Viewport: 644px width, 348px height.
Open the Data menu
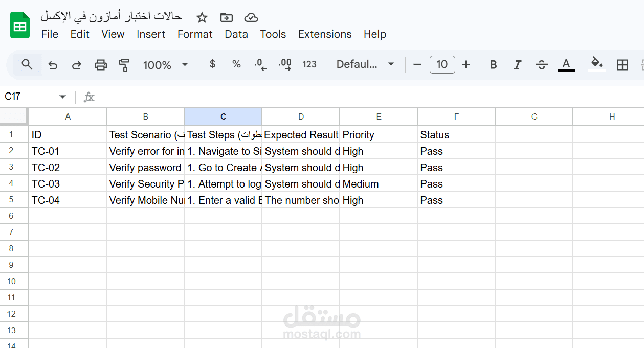[x=236, y=34]
